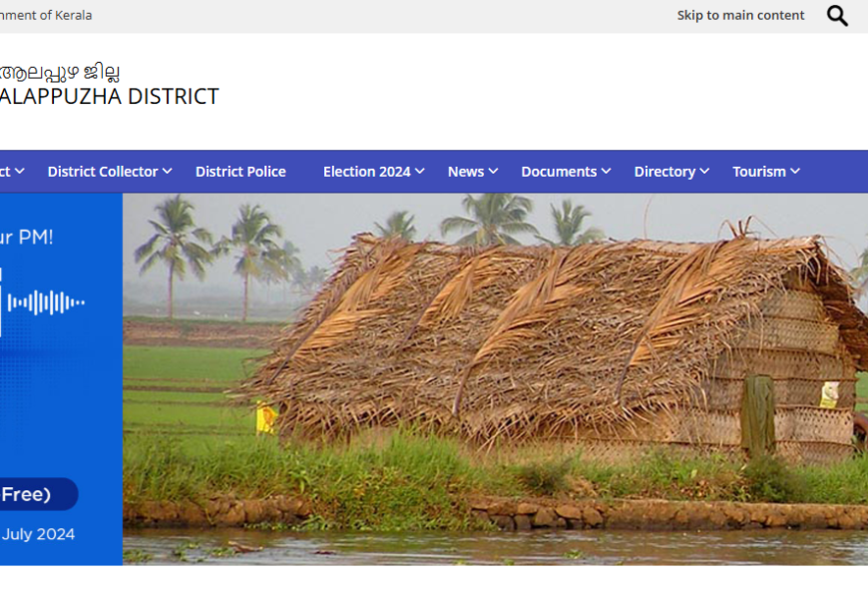The width and height of the screenshot is (868, 599).
Task: Follow the Skip to main content link
Action: (740, 16)
